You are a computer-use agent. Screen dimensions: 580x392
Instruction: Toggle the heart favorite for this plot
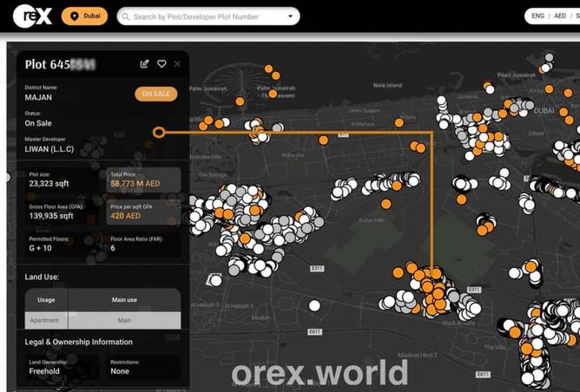[161, 64]
